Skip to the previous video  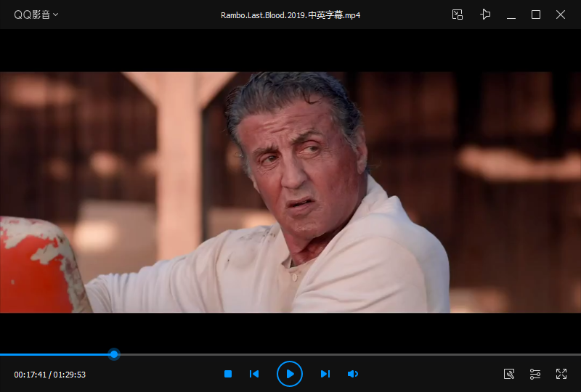point(254,374)
